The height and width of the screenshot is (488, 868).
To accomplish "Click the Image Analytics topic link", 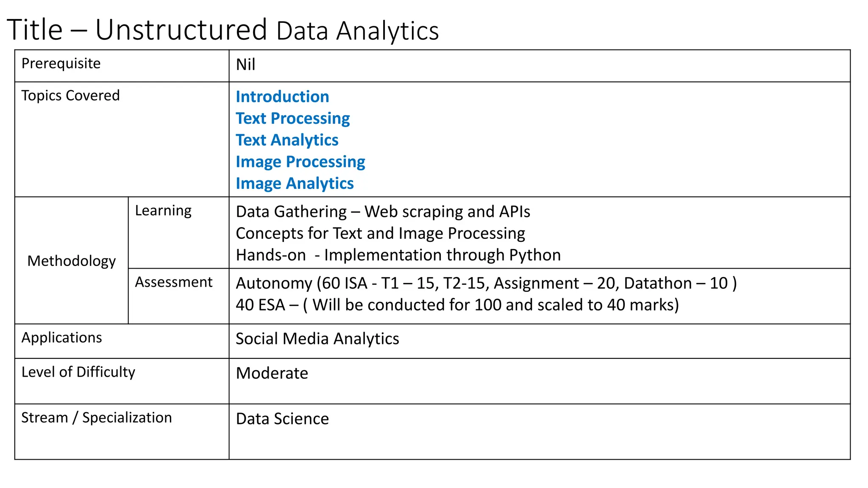I will click(x=295, y=183).
